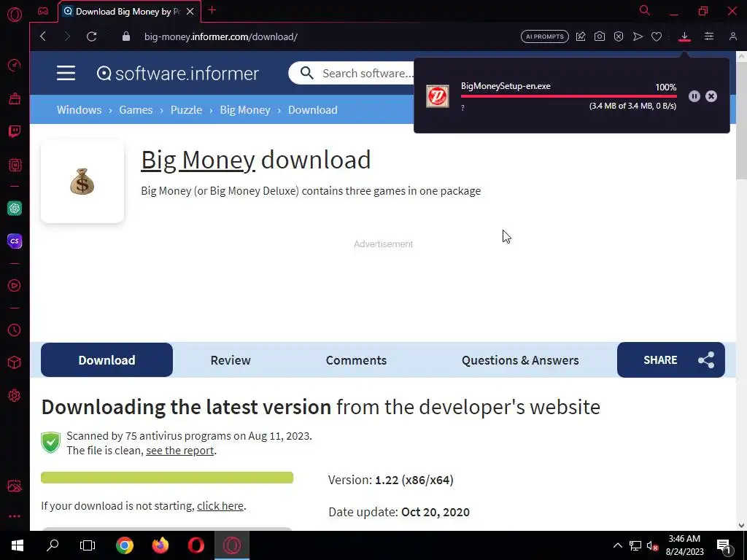
Task: Switch to the Comments tab
Action: [356, 360]
